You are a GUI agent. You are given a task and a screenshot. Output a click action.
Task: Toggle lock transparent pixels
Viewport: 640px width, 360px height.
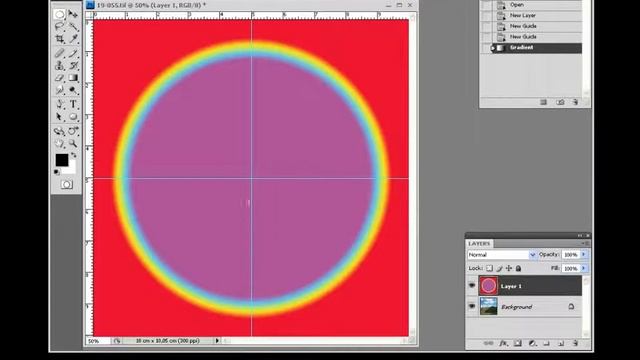point(489,268)
